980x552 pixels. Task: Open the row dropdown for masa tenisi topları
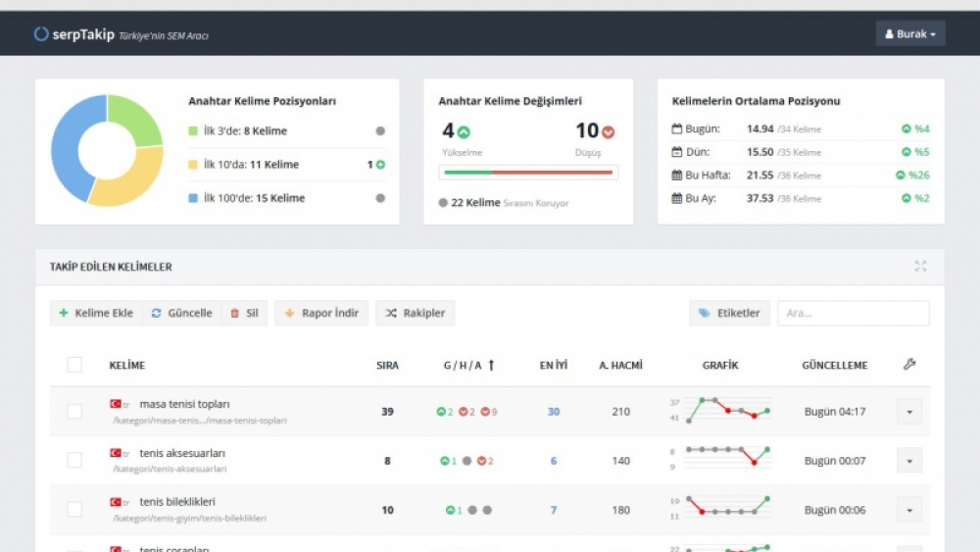pos(909,412)
